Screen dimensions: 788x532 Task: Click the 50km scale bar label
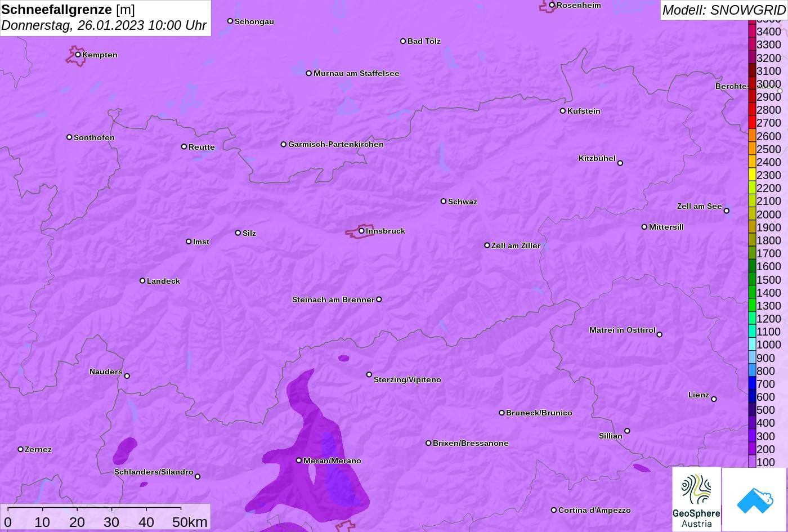tap(190, 522)
